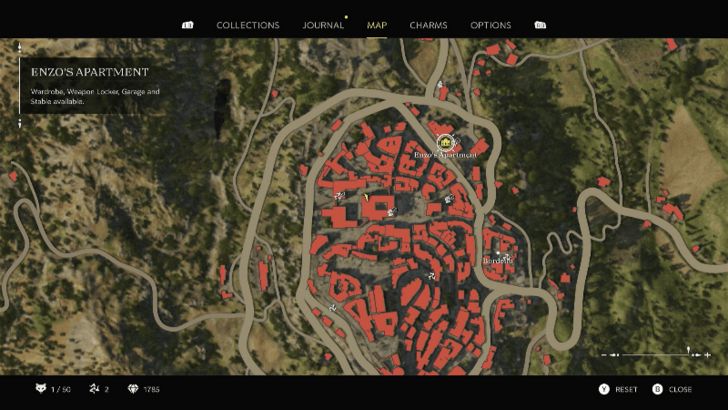Click the Bordello location marker
728x410 pixels.
[498, 253]
